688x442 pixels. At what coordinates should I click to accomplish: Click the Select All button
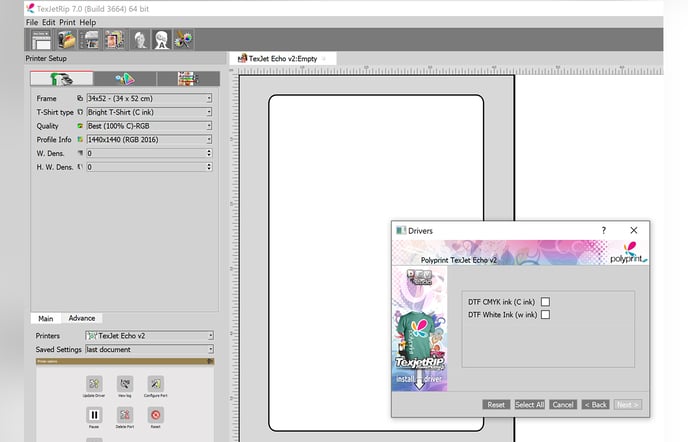coord(529,405)
